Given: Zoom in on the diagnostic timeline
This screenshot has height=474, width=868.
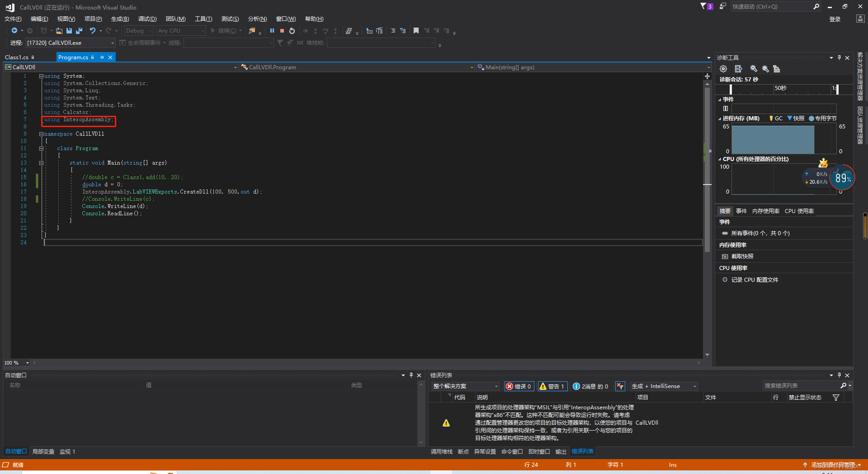Looking at the screenshot, I should point(754,69).
